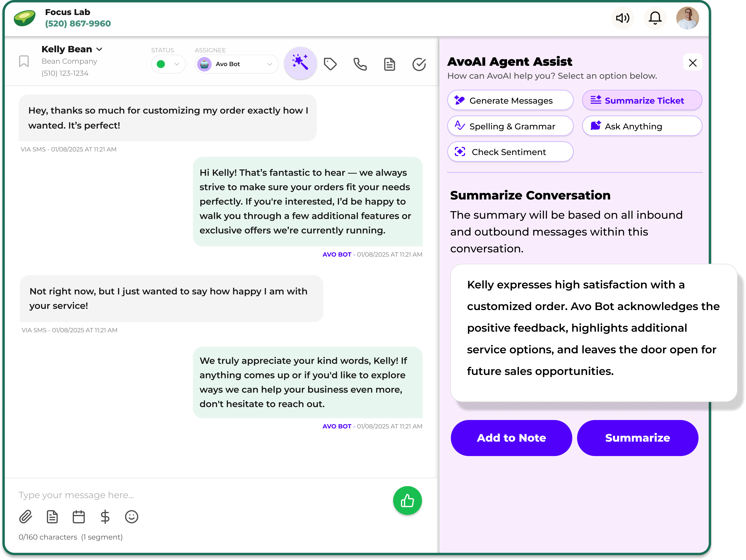The width and height of the screenshot is (746, 560).
Task: Open the tag icon
Action: (330, 64)
